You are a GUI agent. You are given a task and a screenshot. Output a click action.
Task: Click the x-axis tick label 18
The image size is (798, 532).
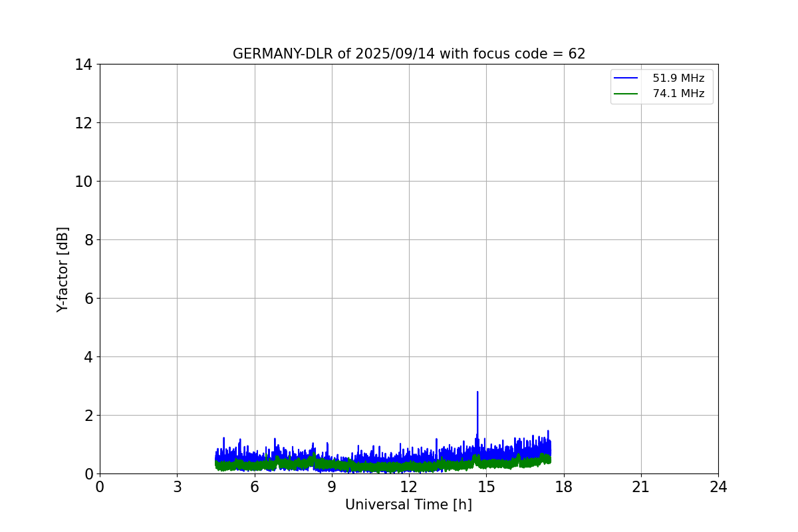point(564,487)
